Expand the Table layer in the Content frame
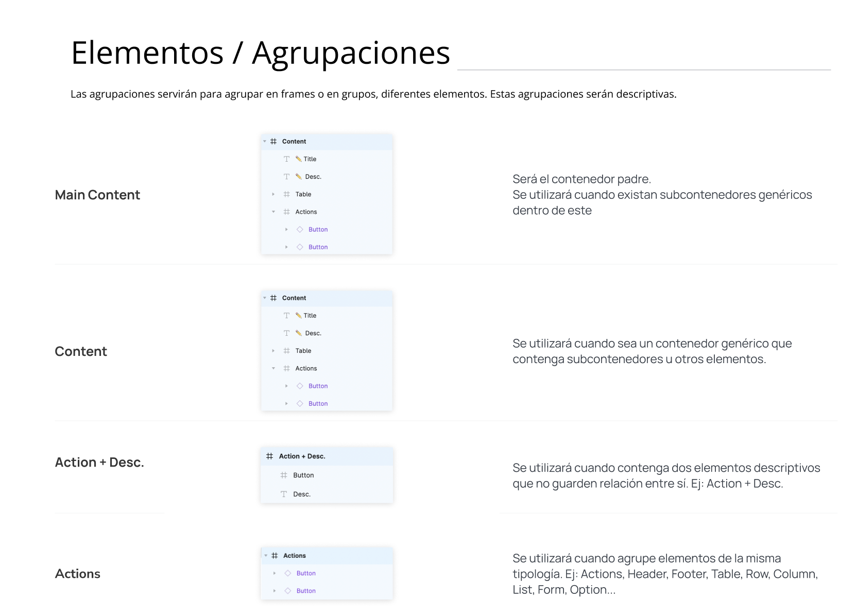 tap(273, 194)
